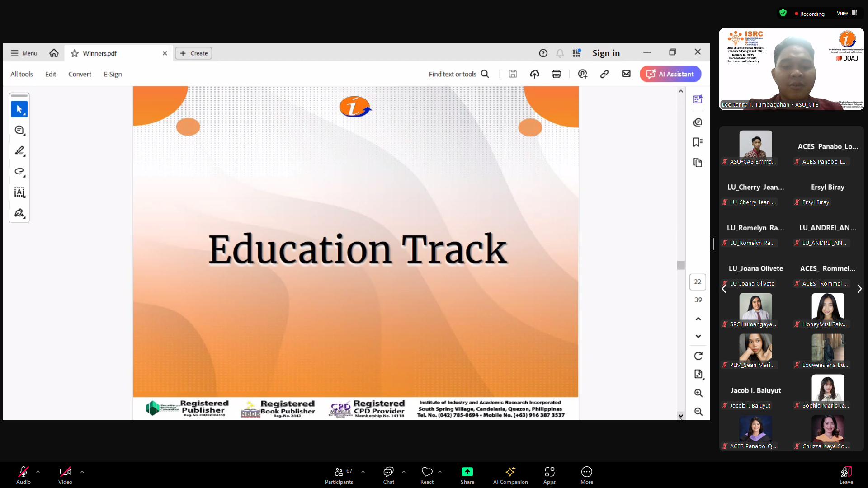Expand the Participants options arrow
This screenshot has width=868, height=488.
point(363,472)
